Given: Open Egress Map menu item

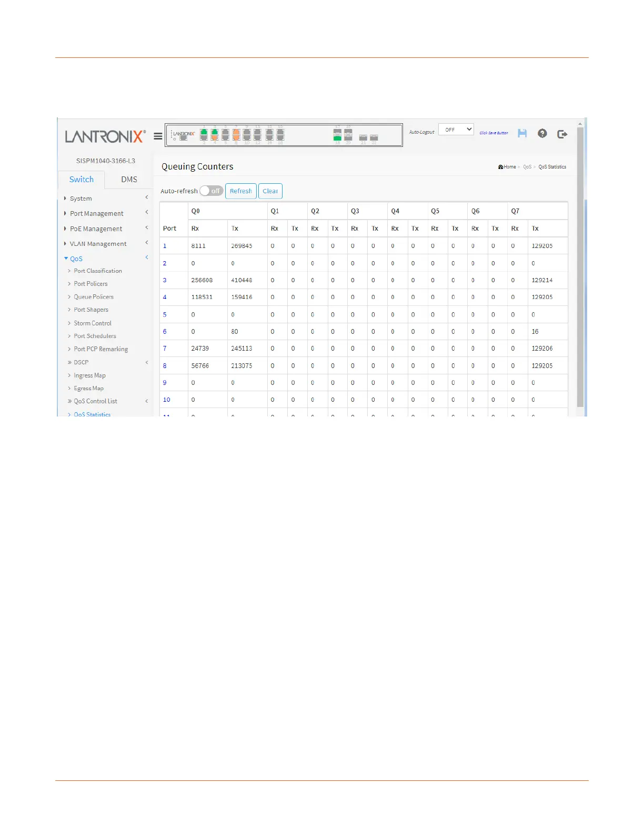Looking at the screenshot, I should coord(88,389).
